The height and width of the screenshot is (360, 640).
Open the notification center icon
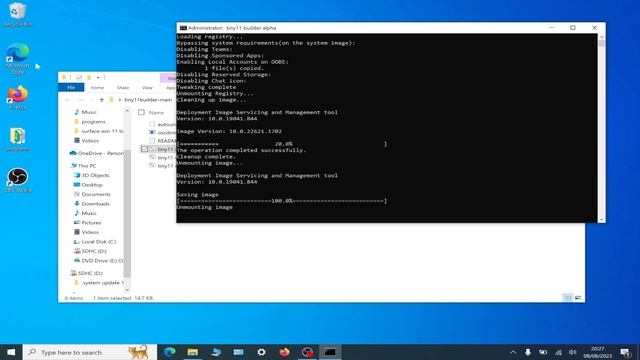[x=625, y=352]
